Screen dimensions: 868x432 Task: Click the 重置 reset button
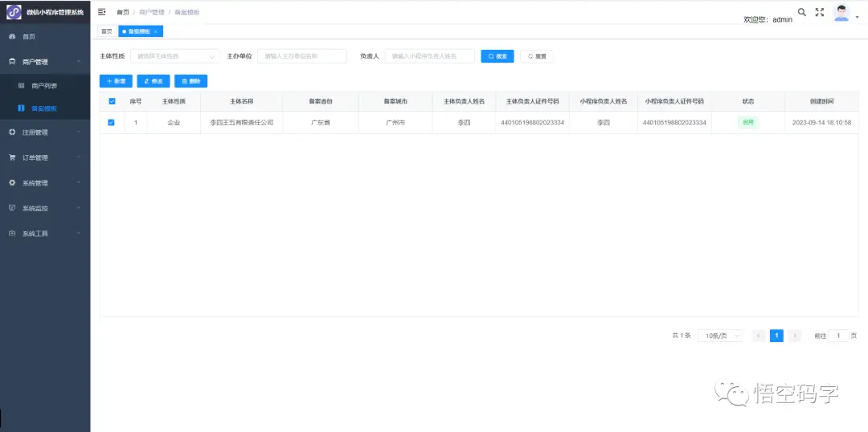tap(536, 56)
